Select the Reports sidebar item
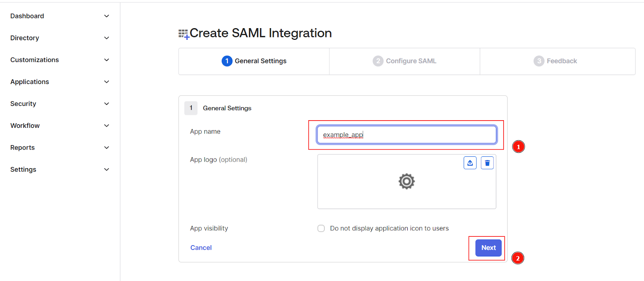Screen dimensions: 644x281 click(23, 148)
